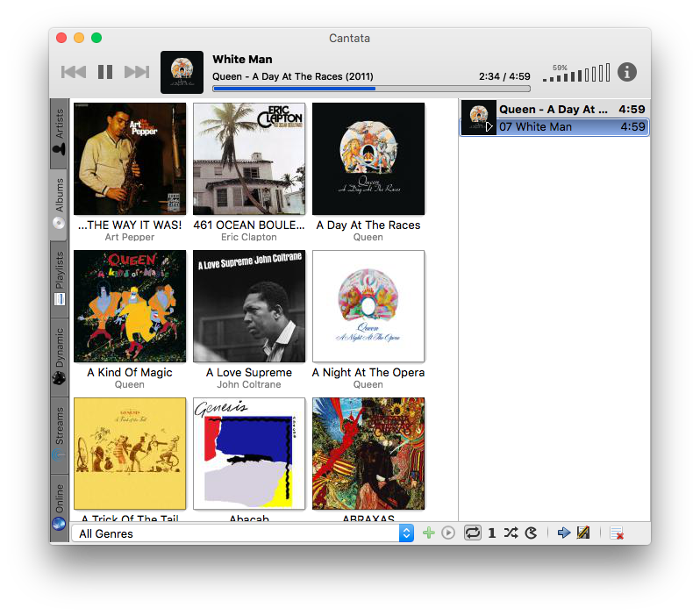Open the All Genres dropdown
This screenshot has height=615, width=700.
point(242,533)
